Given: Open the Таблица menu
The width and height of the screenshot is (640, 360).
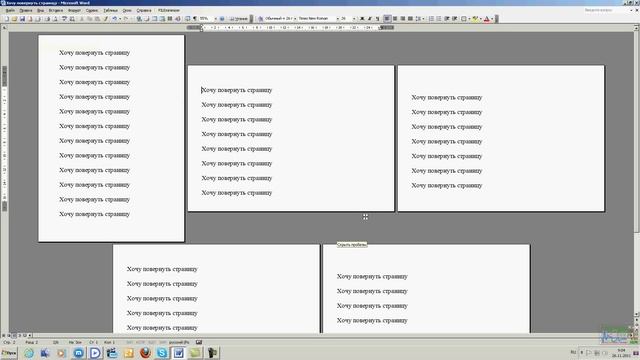Looking at the screenshot, I should (110, 10).
